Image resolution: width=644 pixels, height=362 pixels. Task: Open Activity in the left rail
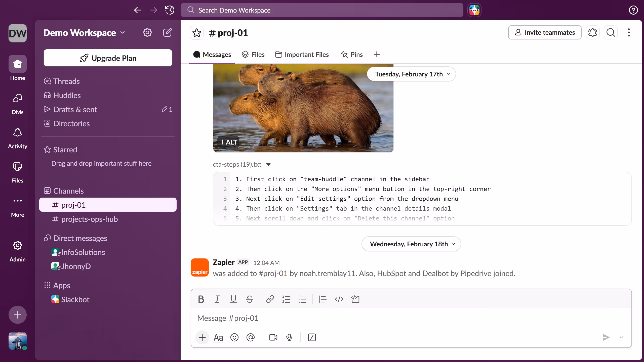click(x=18, y=138)
